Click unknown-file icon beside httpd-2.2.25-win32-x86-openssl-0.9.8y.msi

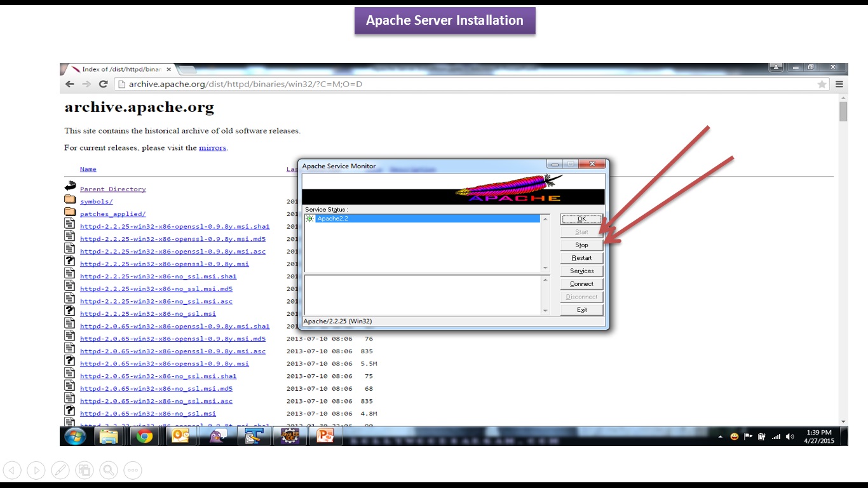[70, 261]
